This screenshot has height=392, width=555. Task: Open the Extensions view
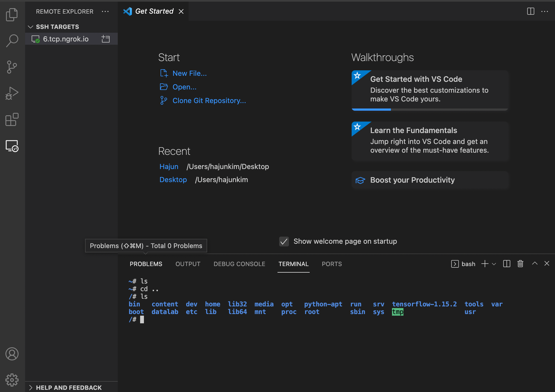(12, 119)
